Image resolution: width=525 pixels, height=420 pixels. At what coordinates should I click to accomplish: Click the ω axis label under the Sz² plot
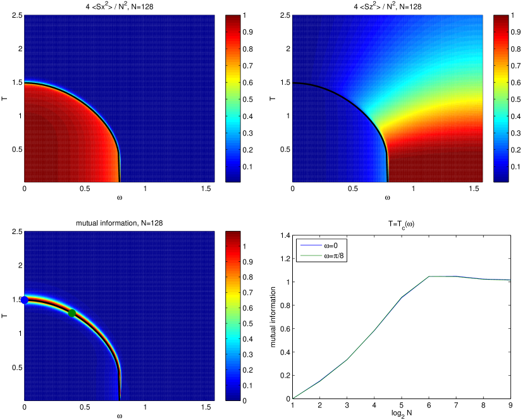point(387,197)
